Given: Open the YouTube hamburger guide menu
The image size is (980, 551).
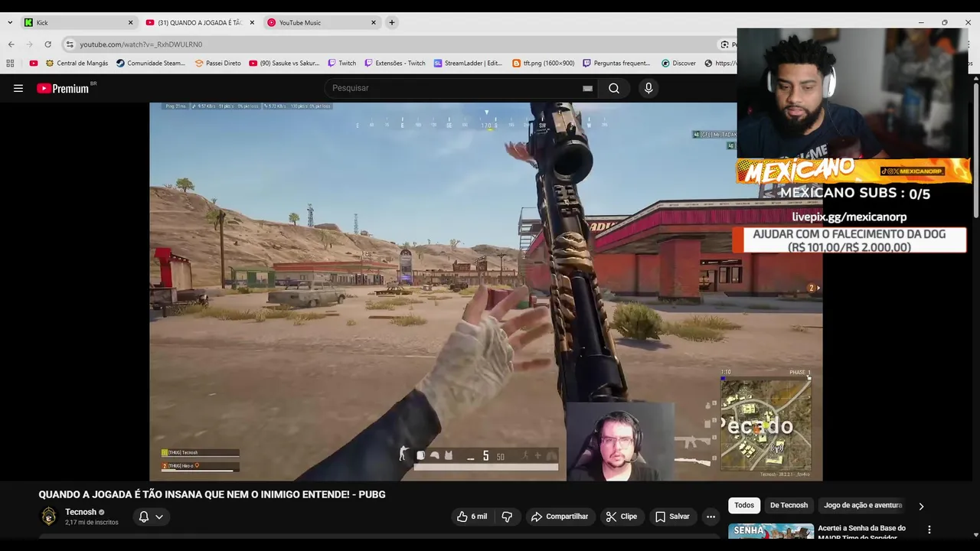Looking at the screenshot, I should [x=18, y=88].
